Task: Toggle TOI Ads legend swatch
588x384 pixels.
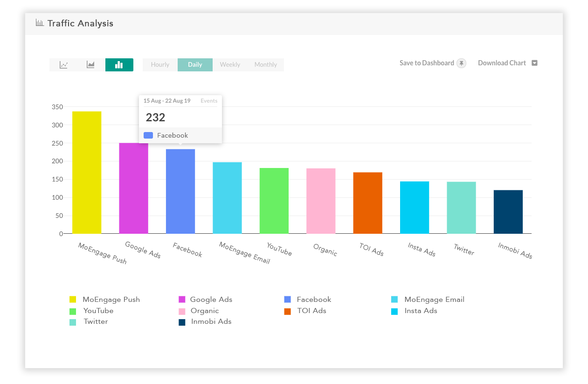Action: click(287, 311)
